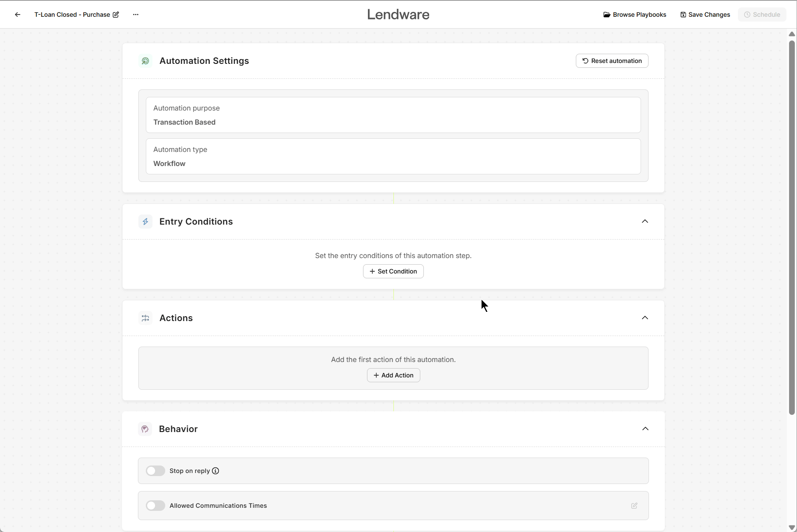Enable the Stop on reply toggle
This screenshot has width=797, height=532.
click(x=155, y=471)
